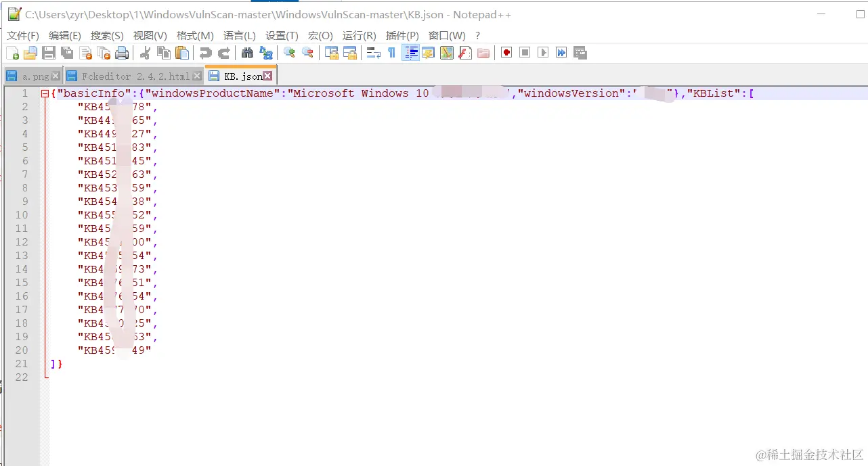Save the current document via toolbar

click(49, 53)
